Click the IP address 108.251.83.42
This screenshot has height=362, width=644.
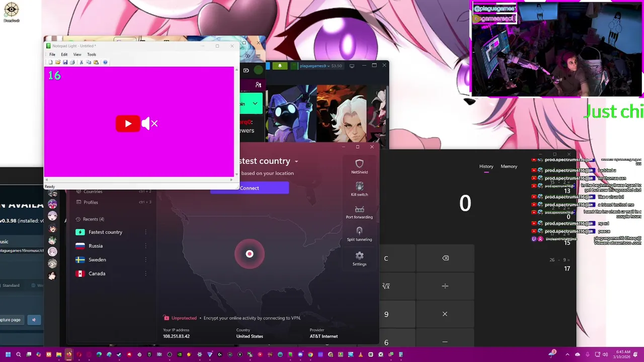point(176,336)
